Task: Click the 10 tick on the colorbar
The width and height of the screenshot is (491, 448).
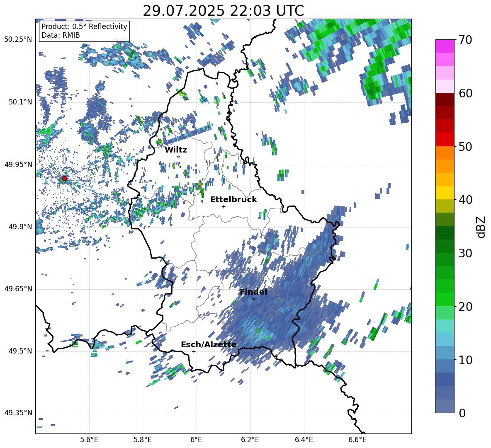Action: pos(465,360)
